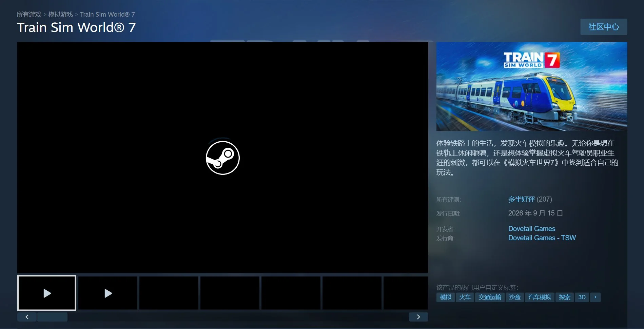Open the Train Sim World 7 header image
The width and height of the screenshot is (644, 329).
coord(531,86)
